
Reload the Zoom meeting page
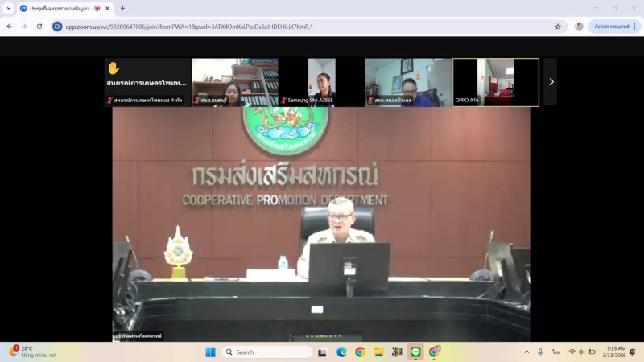tap(37, 27)
